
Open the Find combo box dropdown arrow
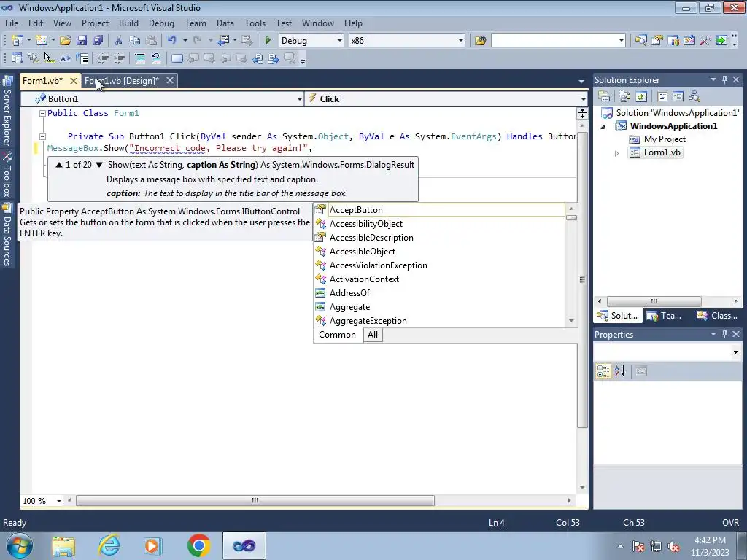click(x=622, y=41)
